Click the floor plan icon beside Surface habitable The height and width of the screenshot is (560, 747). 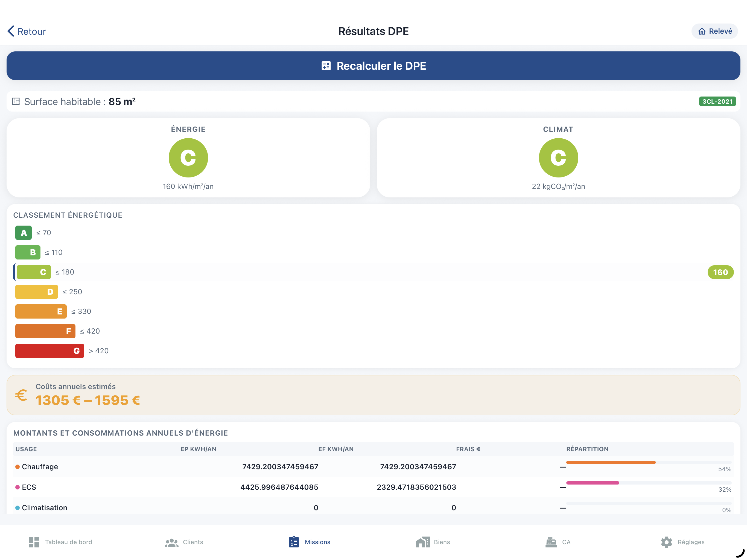[16, 101]
